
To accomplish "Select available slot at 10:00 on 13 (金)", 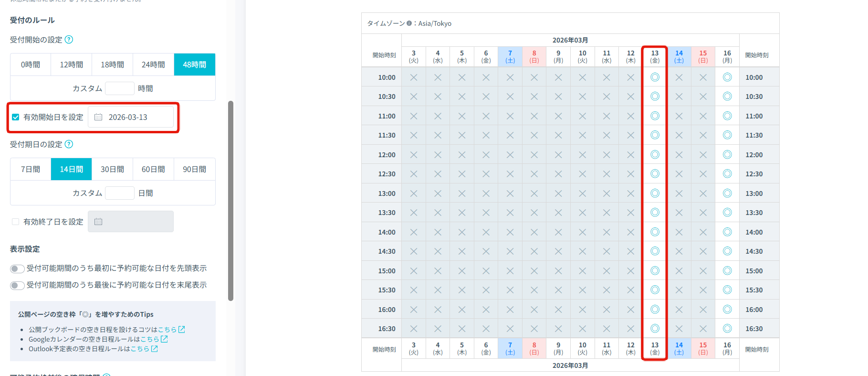I will (655, 77).
